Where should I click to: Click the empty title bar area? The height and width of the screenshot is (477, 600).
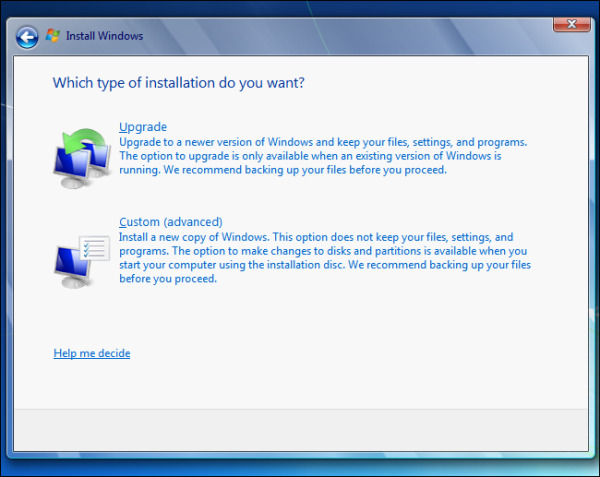344,36
